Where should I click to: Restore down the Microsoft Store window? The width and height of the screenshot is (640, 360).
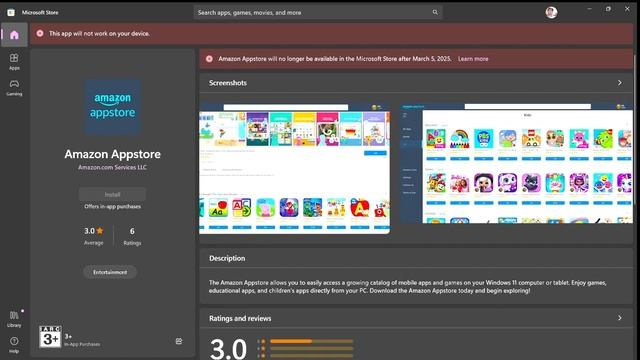[x=608, y=9]
